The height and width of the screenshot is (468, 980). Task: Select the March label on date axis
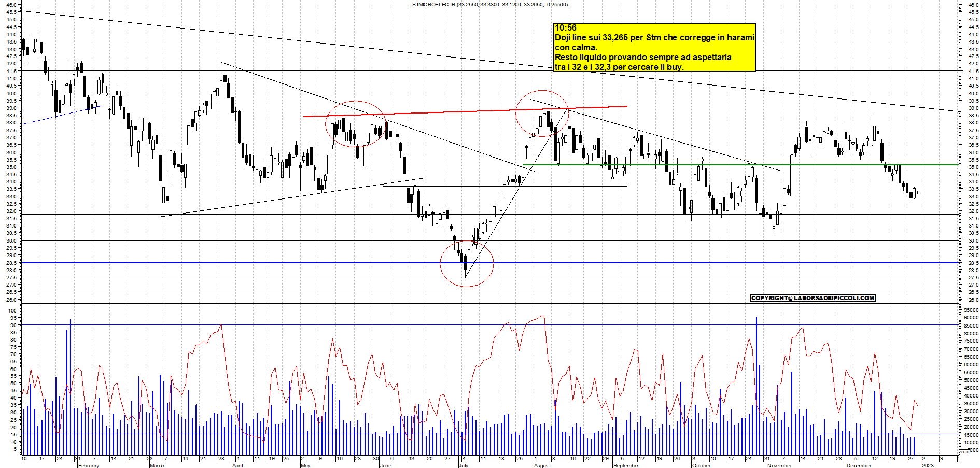(x=157, y=465)
